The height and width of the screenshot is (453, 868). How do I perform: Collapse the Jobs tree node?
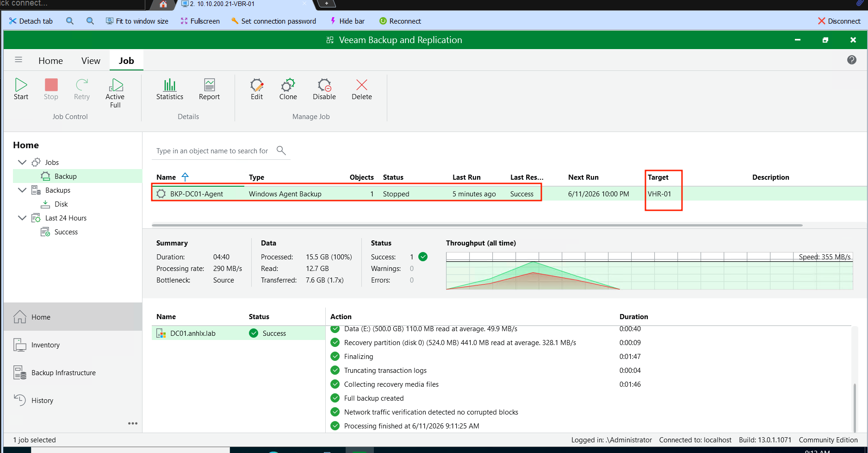coord(22,162)
